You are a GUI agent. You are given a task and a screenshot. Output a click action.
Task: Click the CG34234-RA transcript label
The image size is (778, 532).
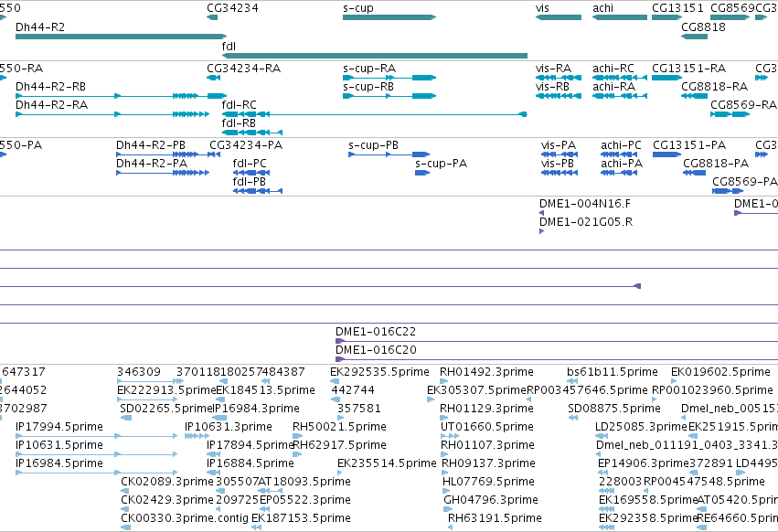243,68
